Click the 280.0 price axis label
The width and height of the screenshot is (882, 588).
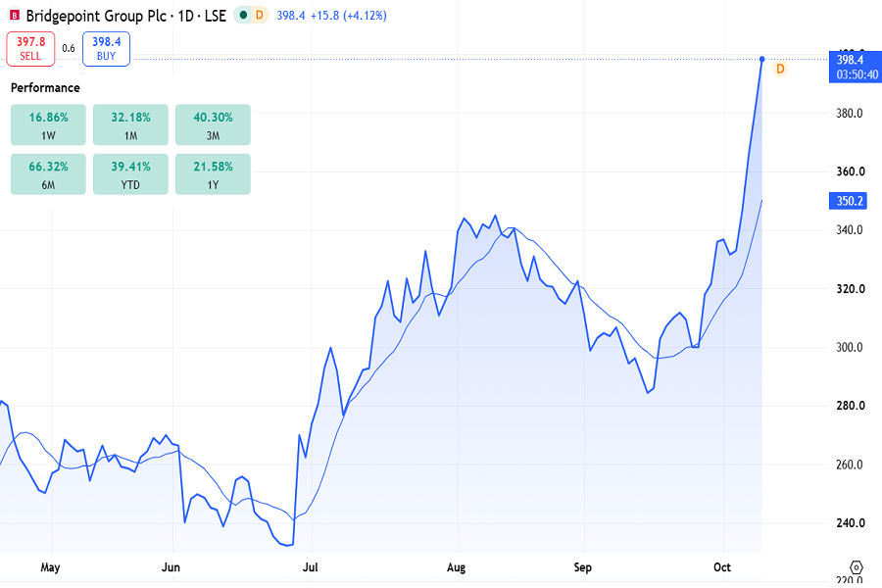(x=850, y=406)
